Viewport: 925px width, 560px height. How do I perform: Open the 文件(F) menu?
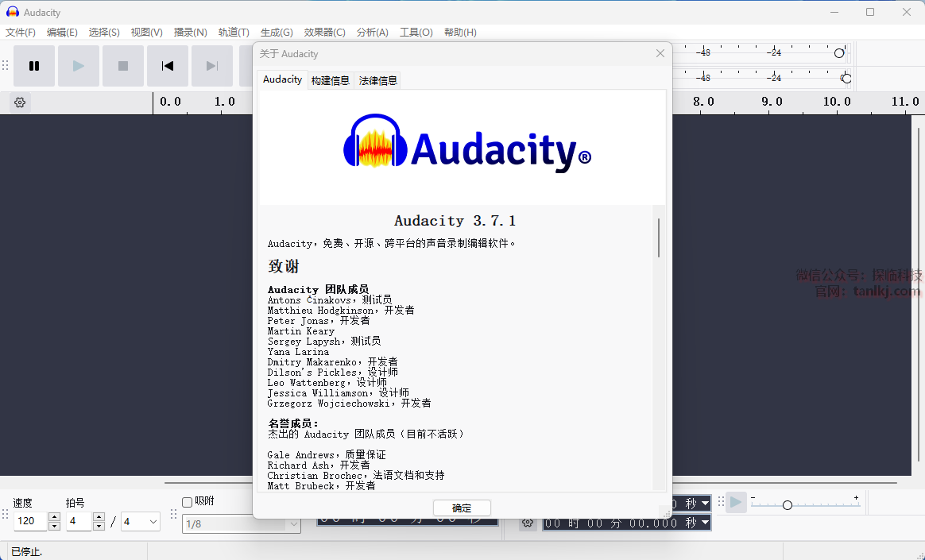click(x=21, y=33)
